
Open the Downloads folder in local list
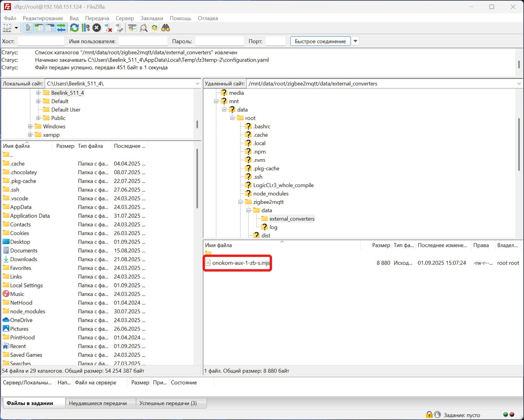(x=23, y=259)
